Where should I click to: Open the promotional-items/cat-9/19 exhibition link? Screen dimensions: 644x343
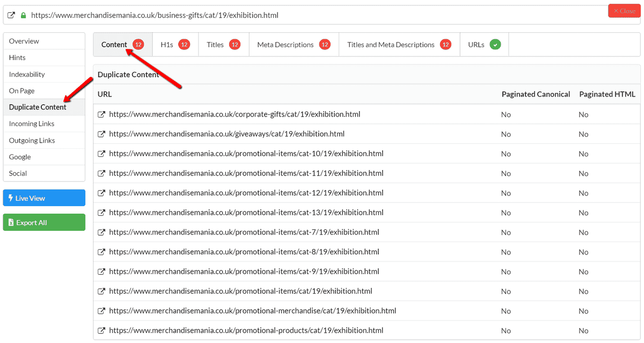pyautogui.click(x=244, y=272)
